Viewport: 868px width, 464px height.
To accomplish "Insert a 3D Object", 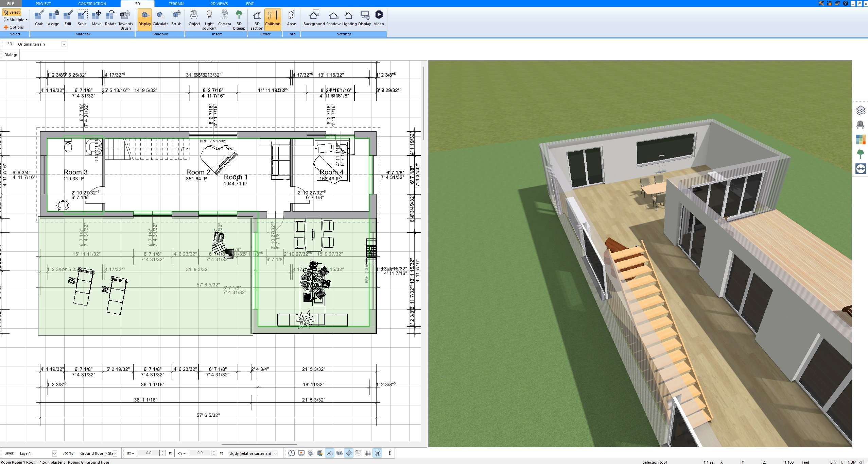I will tap(194, 18).
